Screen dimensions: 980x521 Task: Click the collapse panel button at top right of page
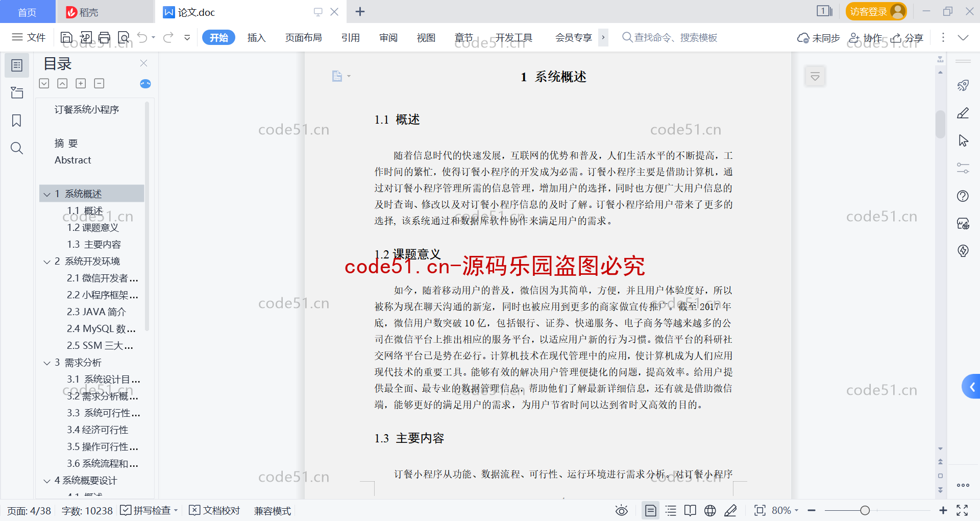coord(815,77)
